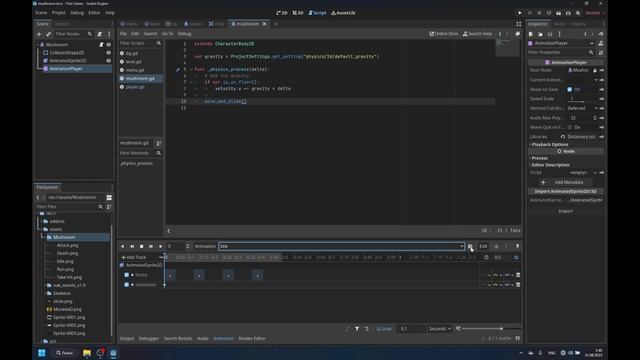The height and width of the screenshot is (360, 640).
Task: Expand Editor Description section
Action: click(x=550, y=165)
